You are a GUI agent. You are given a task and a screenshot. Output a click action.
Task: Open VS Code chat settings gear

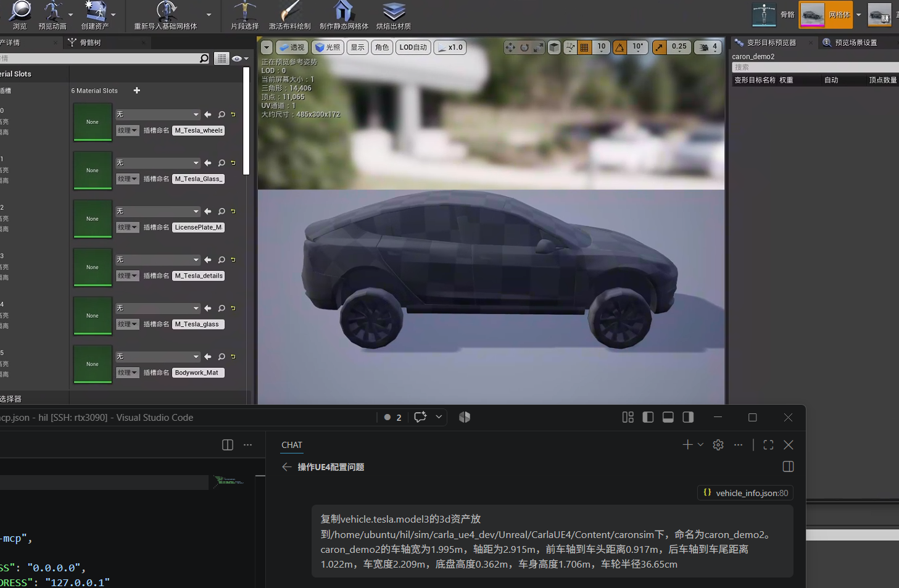pyautogui.click(x=718, y=445)
